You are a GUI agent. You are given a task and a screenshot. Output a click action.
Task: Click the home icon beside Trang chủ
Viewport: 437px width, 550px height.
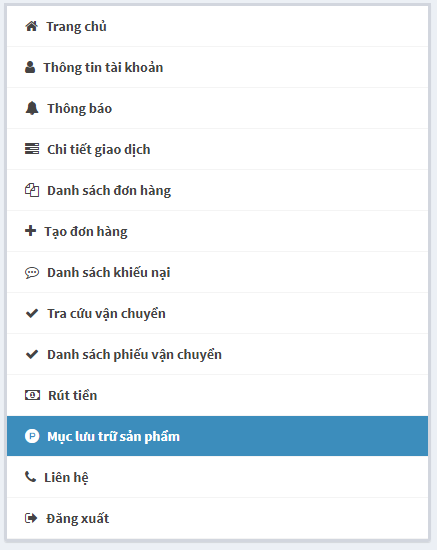(32, 26)
